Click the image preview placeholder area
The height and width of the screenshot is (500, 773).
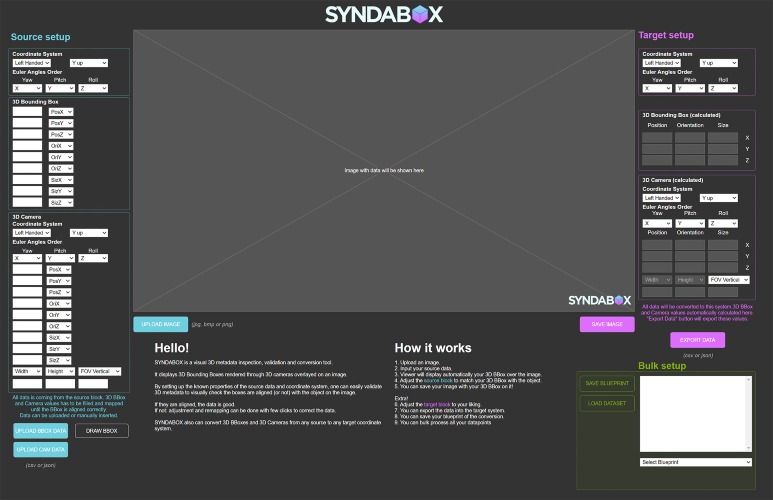coord(384,171)
